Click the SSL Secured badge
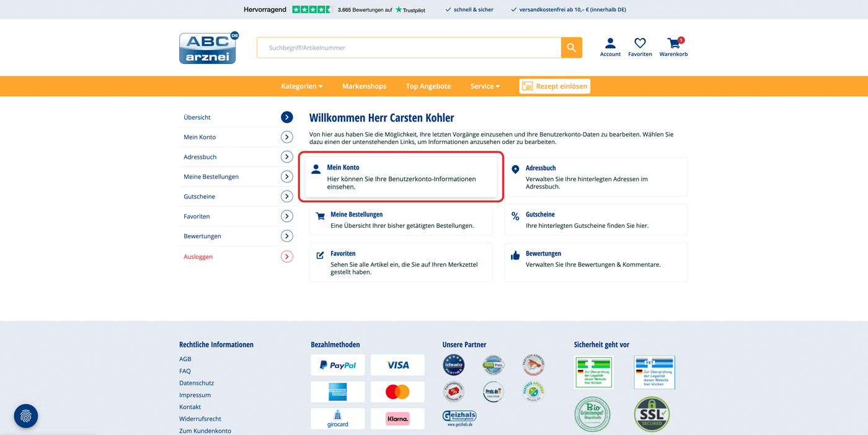The width and height of the screenshot is (868, 435). click(652, 414)
